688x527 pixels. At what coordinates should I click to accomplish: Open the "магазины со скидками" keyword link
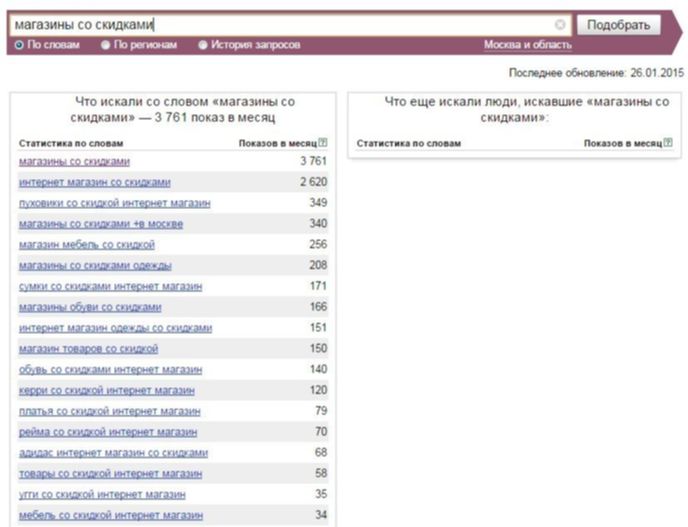[74, 161]
